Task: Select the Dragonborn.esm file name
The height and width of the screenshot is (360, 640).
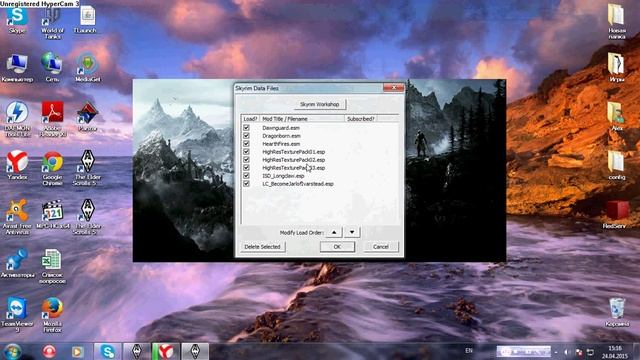Action: (x=281, y=136)
